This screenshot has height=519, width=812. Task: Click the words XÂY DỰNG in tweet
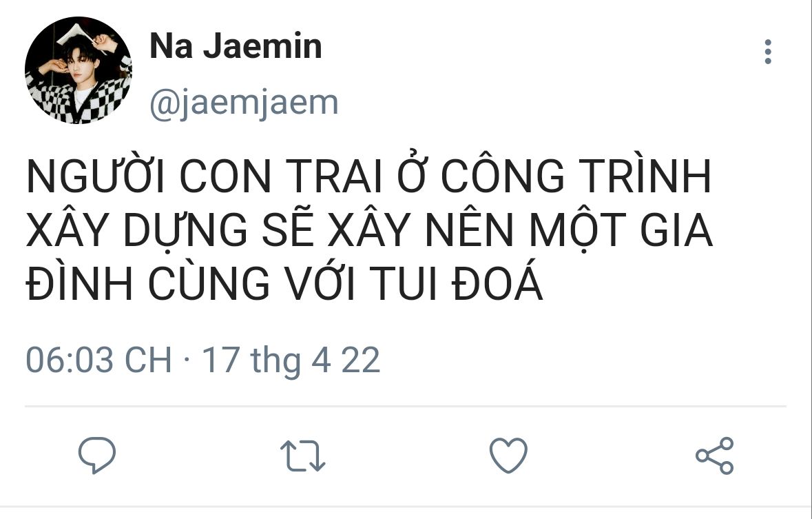137,229
